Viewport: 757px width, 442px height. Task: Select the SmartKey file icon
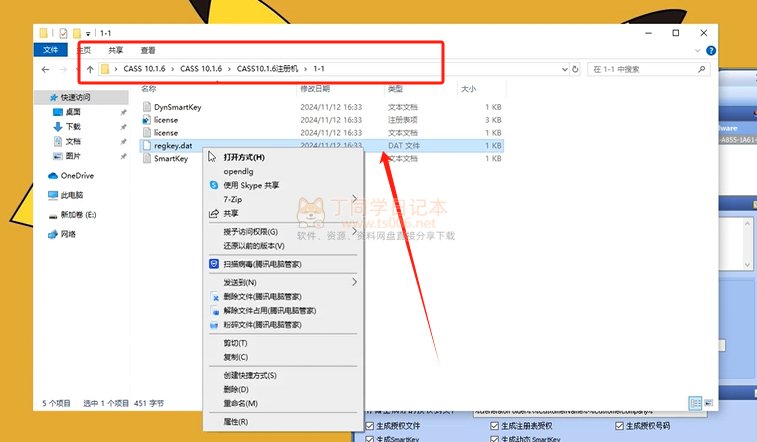(x=147, y=158)
